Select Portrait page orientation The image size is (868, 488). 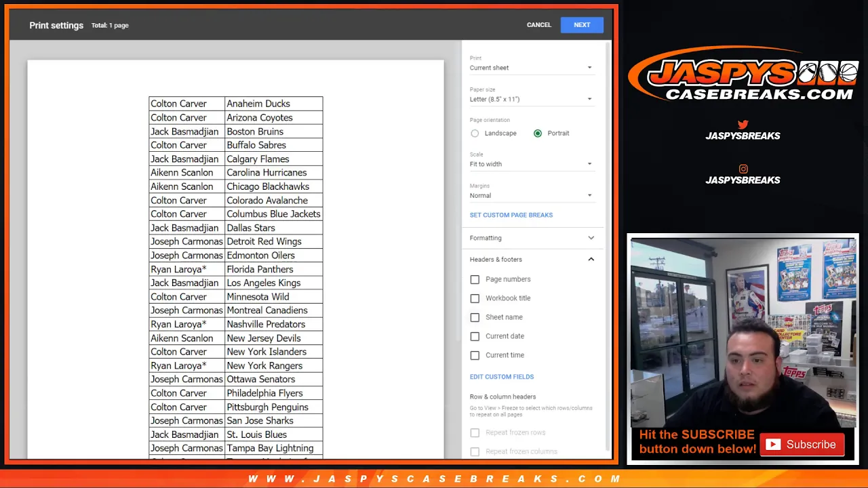(538, 134)
